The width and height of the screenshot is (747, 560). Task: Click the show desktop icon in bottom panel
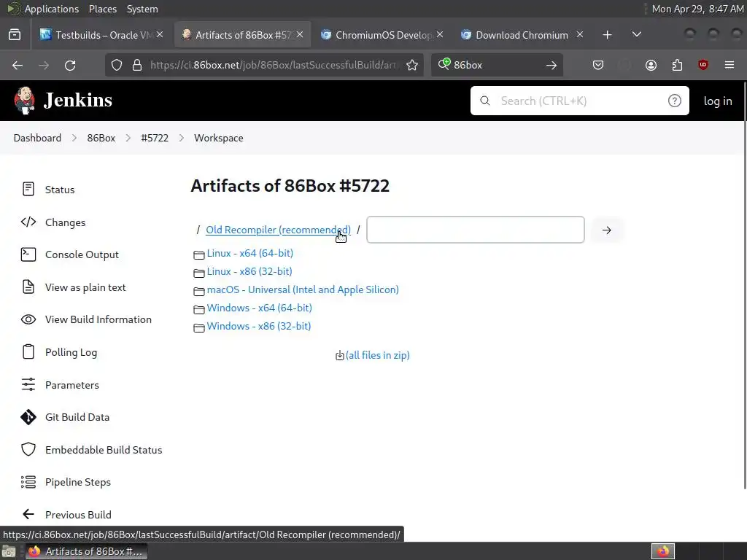pyautogui.click(x=9, y=551)
